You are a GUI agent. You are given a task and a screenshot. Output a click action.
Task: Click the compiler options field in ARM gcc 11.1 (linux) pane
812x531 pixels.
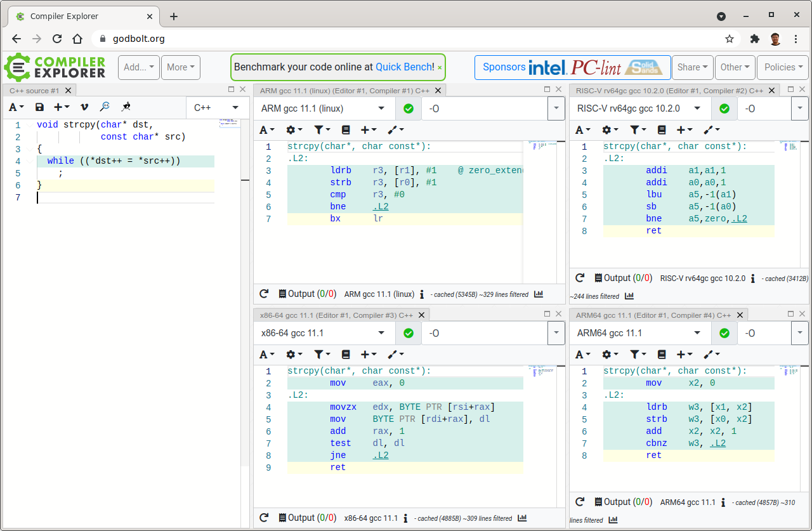[x=484, y=108]
